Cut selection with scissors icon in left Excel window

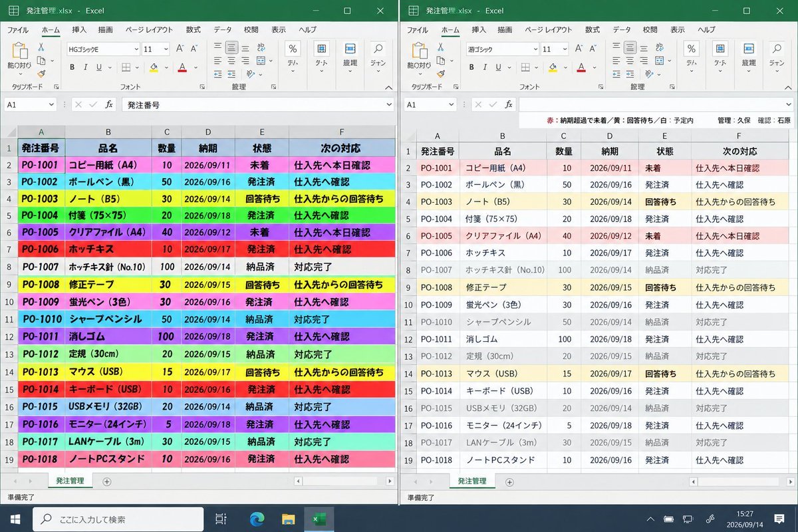pos(41,48)
